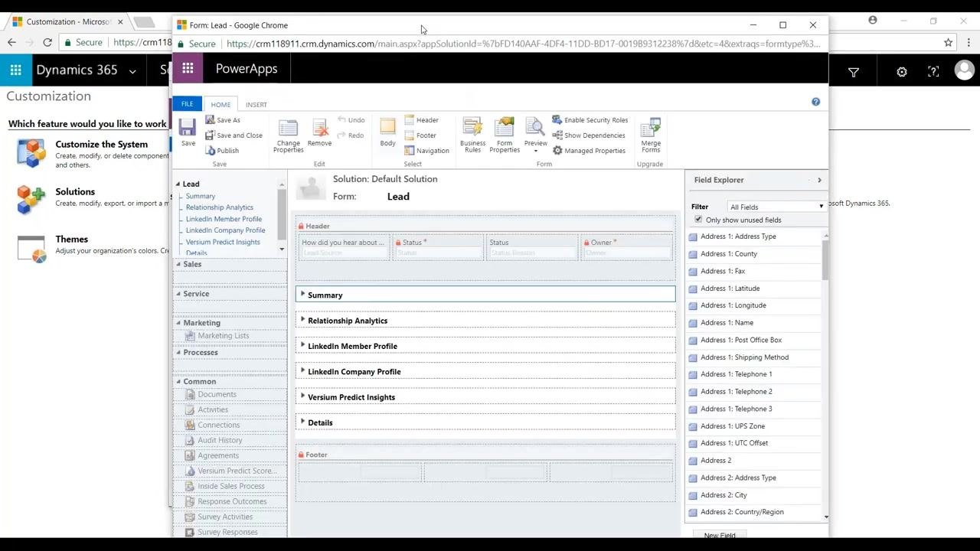
Task: Click Audit History navigation item
Action: pyautogui.click(x=220, y=440)
